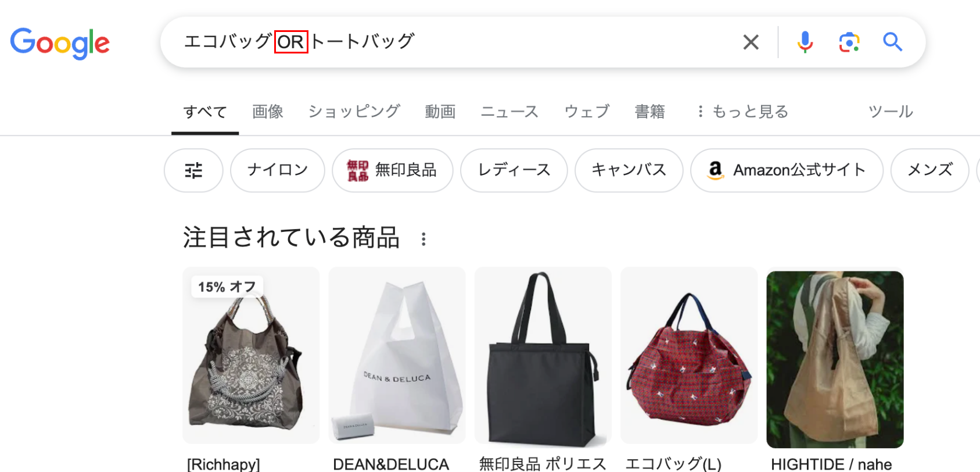Screen dimensions: 980x472
Task: Click the magnifying glass search button
Action: [892, 42]
